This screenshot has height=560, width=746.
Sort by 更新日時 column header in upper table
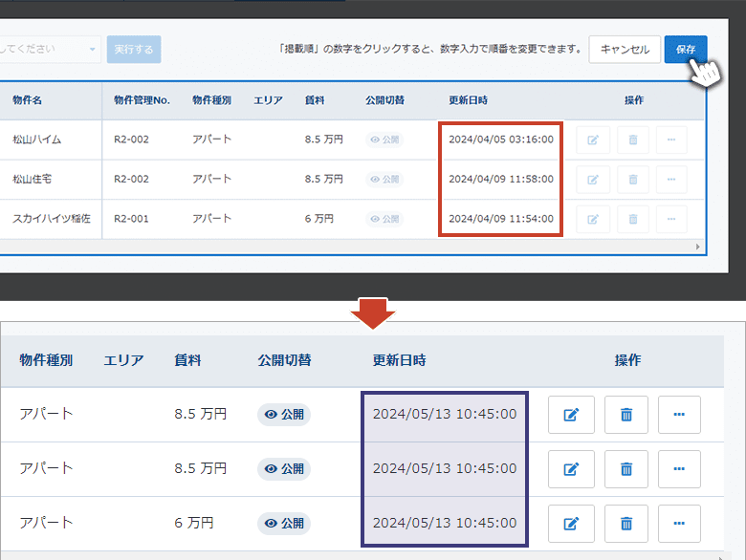click(471, 100)
